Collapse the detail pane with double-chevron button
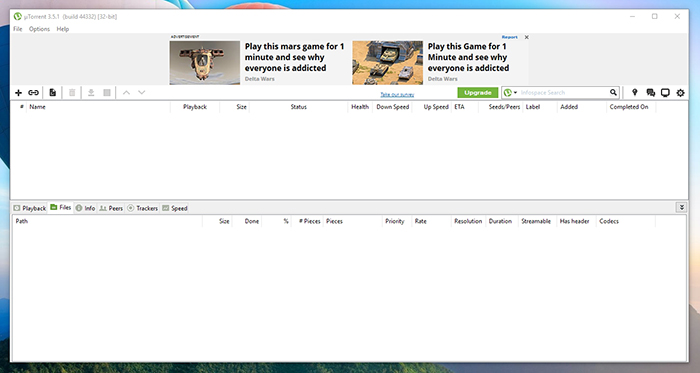 (x=682, y=207)
